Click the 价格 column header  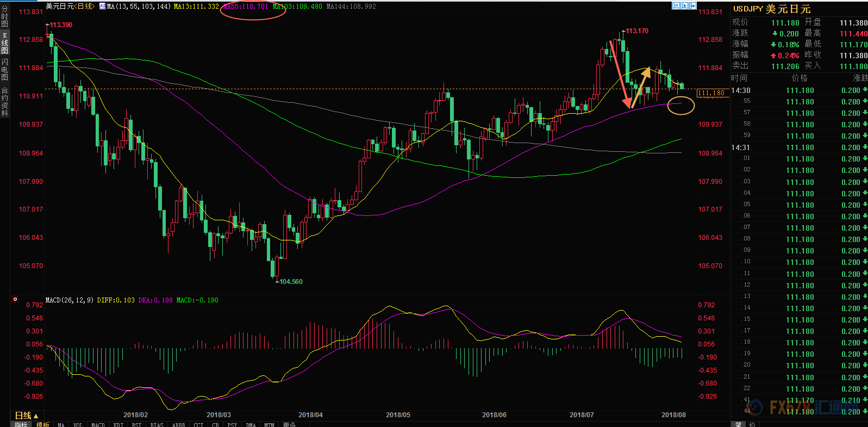pos(800,78)
